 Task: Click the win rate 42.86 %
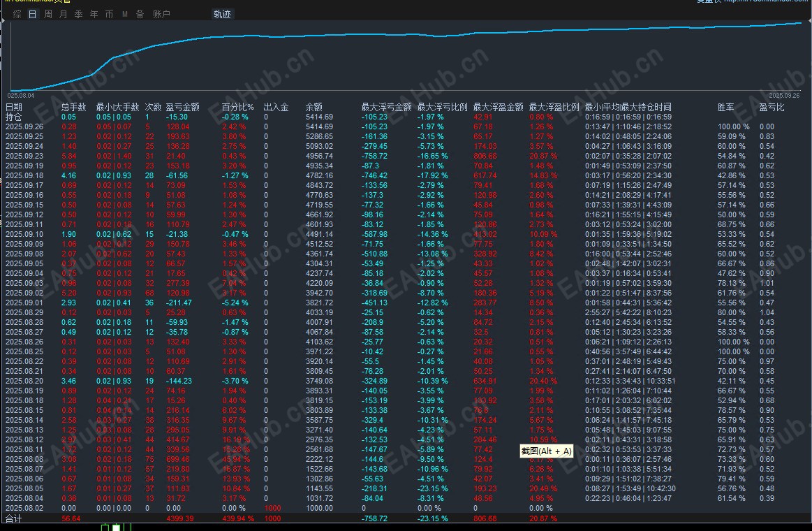(731, 175)
